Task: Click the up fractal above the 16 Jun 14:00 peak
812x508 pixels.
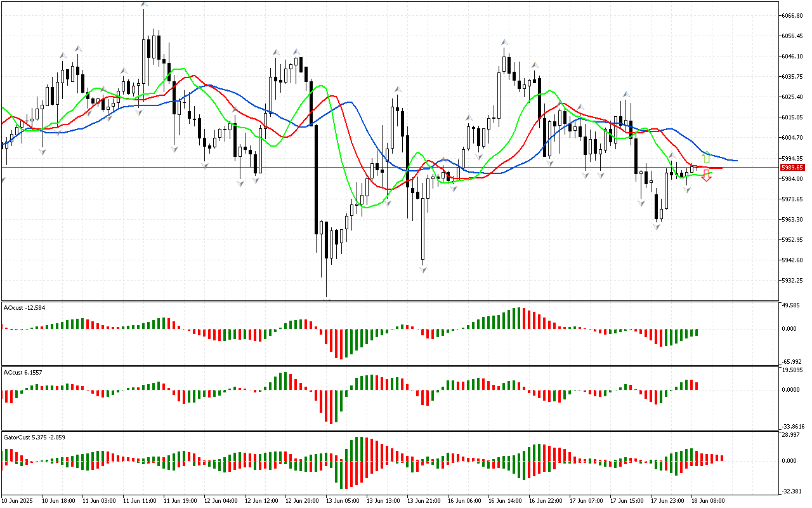Action: point(504,42)
